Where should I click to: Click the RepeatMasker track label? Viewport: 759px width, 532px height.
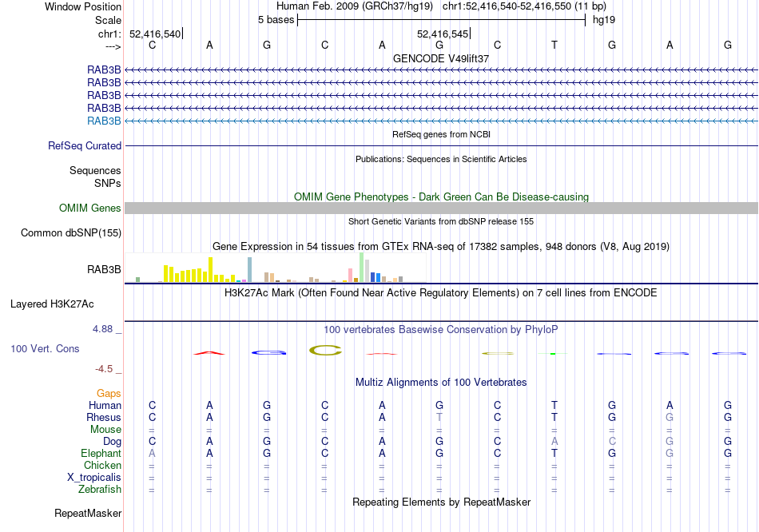(x=88, y=513)
